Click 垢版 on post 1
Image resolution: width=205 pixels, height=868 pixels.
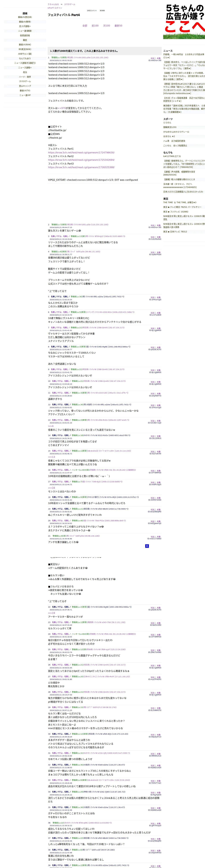tap(153, 58)
